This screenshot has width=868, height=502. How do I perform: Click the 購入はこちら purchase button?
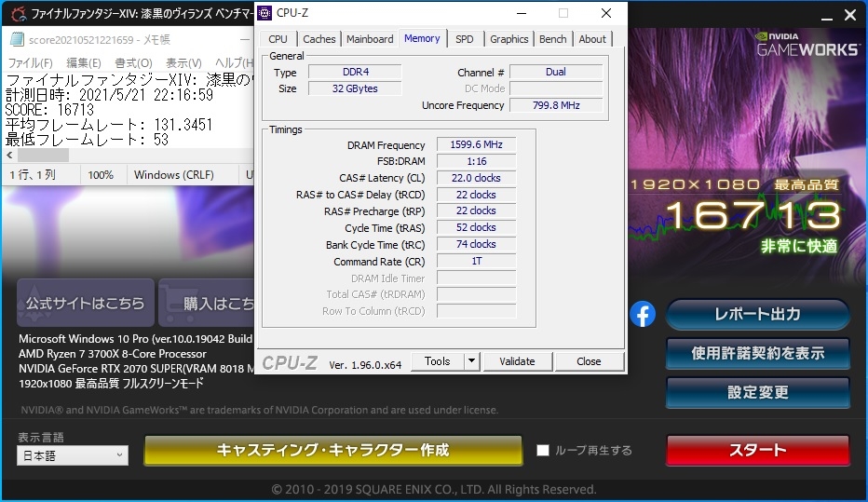click(207, 303)
